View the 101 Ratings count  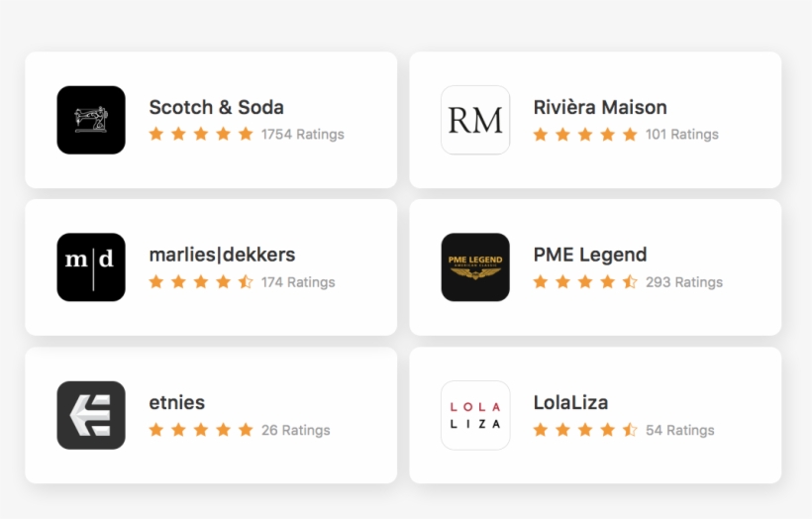point(682,135)
